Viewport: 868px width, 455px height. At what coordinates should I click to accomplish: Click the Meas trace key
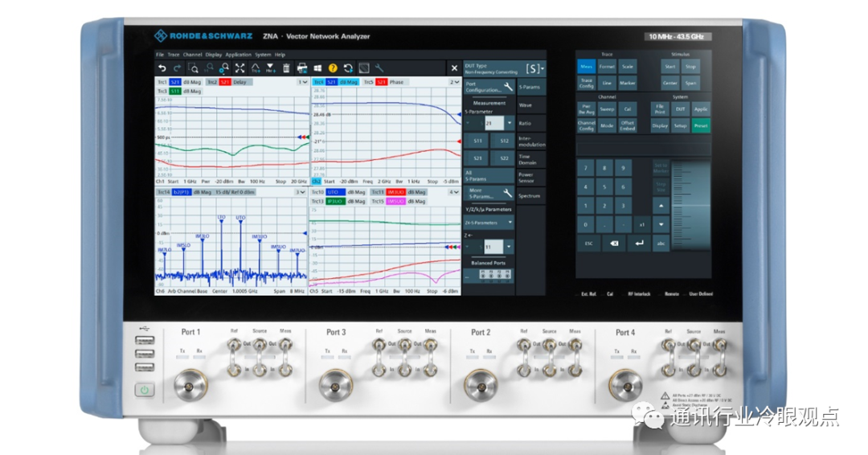click(586, 67)
